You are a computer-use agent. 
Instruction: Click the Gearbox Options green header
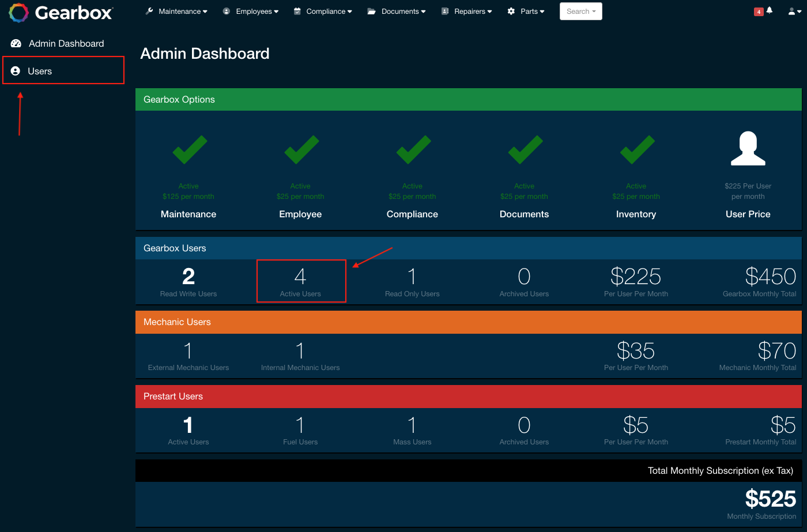pyautogui.click(x=469, y=99)
